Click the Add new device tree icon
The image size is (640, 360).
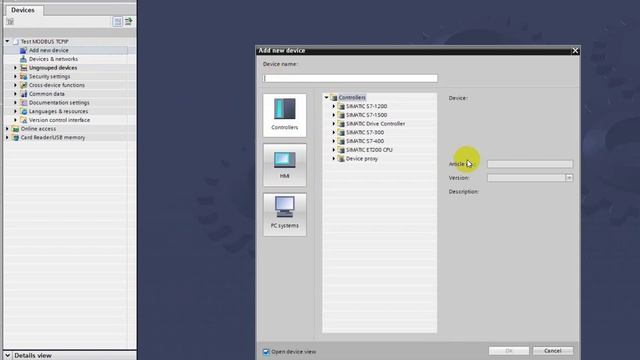pos(23,50)
